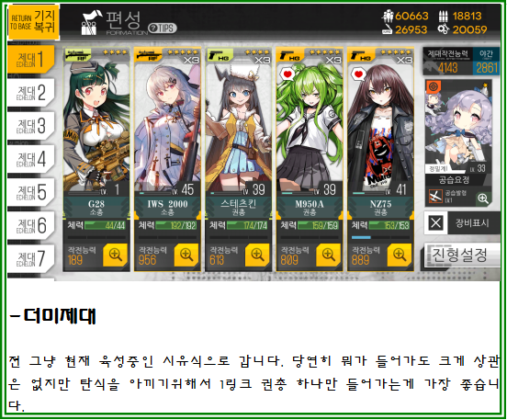Open G28 details via magnifier icon
This screenshot has height=420, width=507.
click(x=115, y=255)
